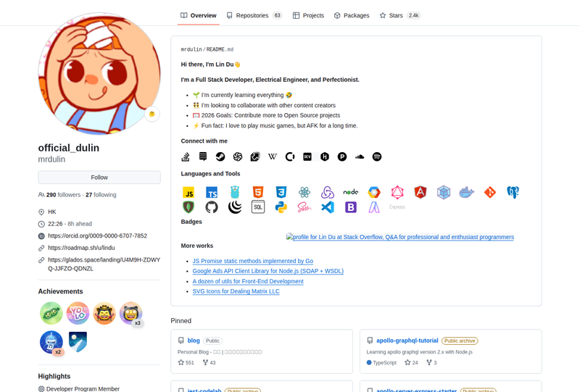
Task: Open the roadmap.sh/u/lindu link
Action: pos(81,248)
